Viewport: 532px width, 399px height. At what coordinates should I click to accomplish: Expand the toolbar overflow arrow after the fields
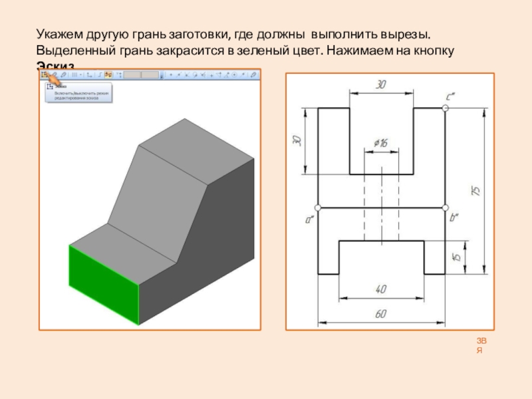162,75
